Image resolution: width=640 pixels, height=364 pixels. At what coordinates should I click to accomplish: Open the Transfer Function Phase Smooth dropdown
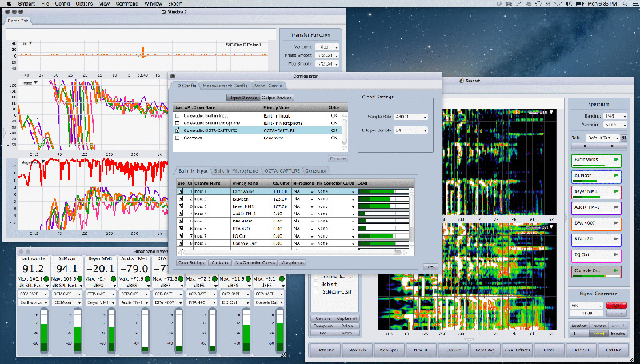pos(327,55)
